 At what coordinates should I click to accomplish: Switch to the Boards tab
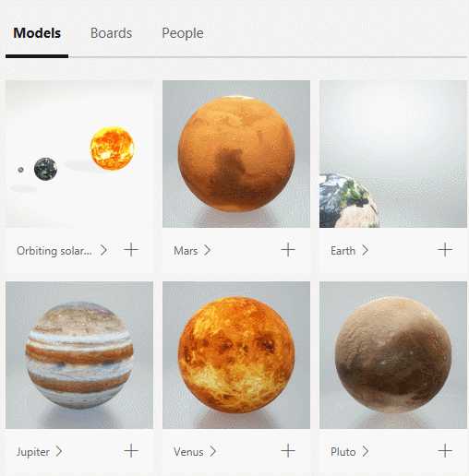(x=111, y=33)
